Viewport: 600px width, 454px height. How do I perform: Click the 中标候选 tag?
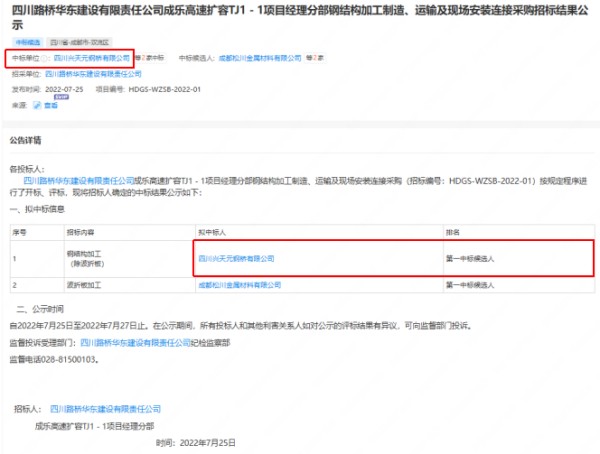(x=28, y=42)
